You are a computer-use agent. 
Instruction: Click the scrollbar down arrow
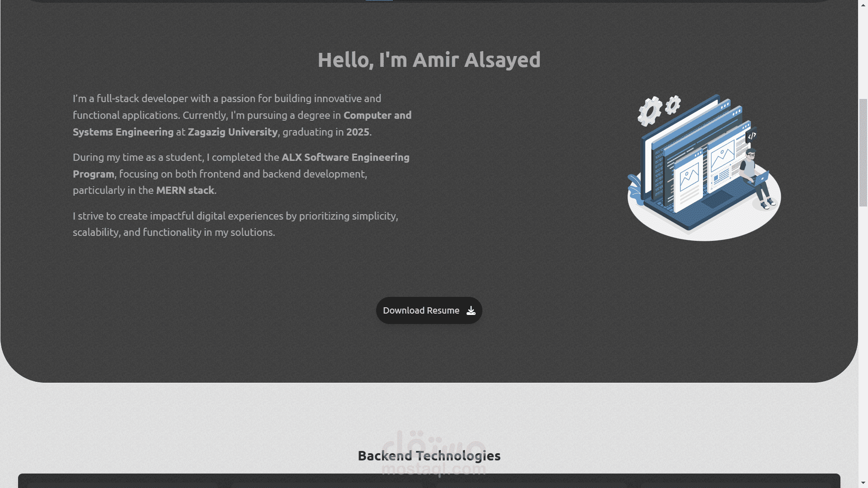pyautogui.click(x=863, y=483)
